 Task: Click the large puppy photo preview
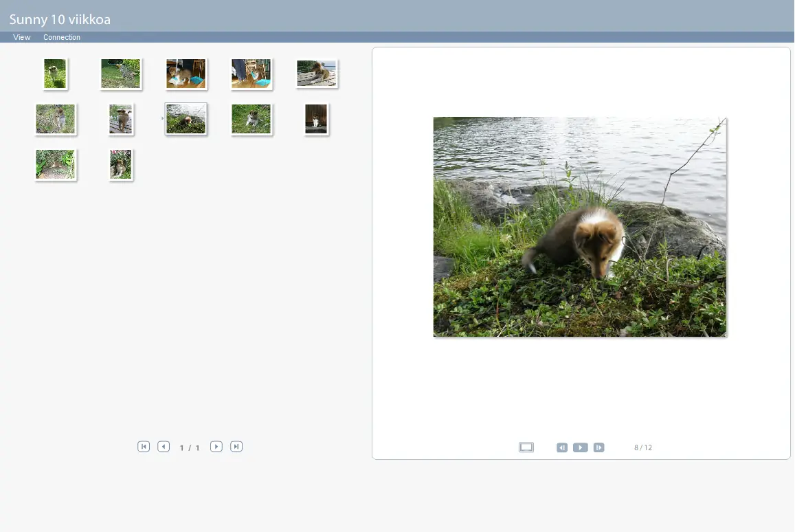[579, 227]
